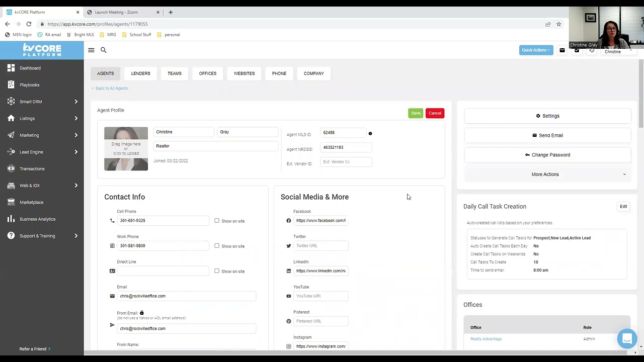The image size is (644, 362).
Task: Click the agent profile photo upload area
Action: [126, 149]
